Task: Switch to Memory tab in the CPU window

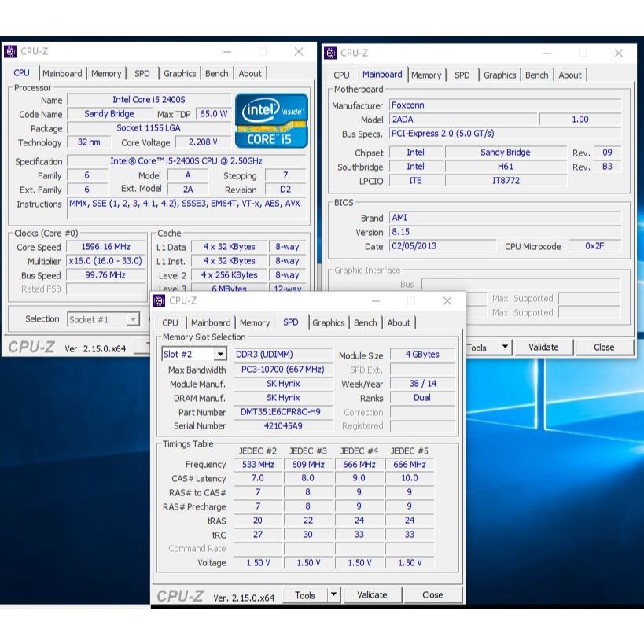Action: [106, 73]
